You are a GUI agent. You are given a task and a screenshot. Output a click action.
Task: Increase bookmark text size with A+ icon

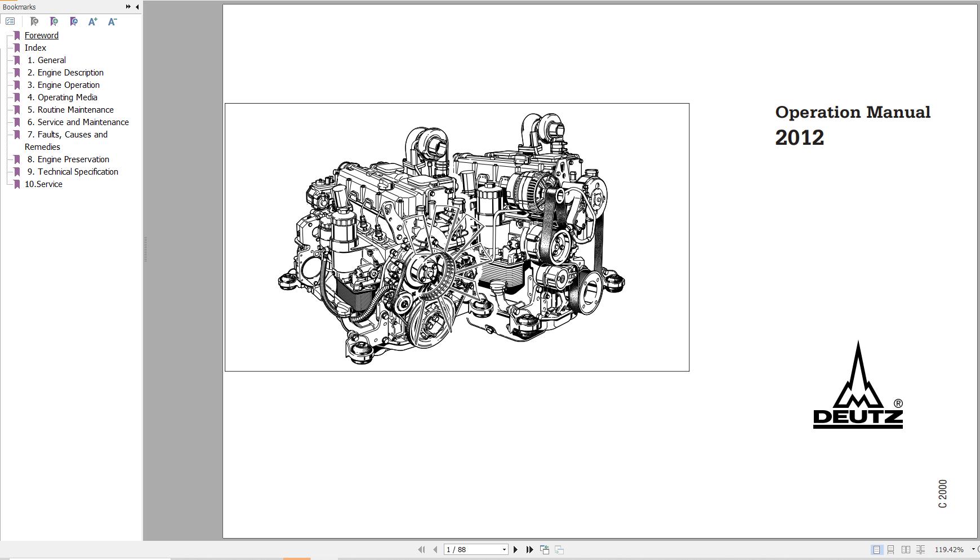tap(92, 21)
